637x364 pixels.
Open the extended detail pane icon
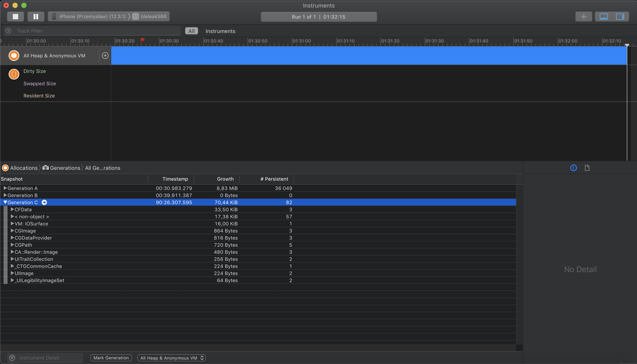pos(573,168)
